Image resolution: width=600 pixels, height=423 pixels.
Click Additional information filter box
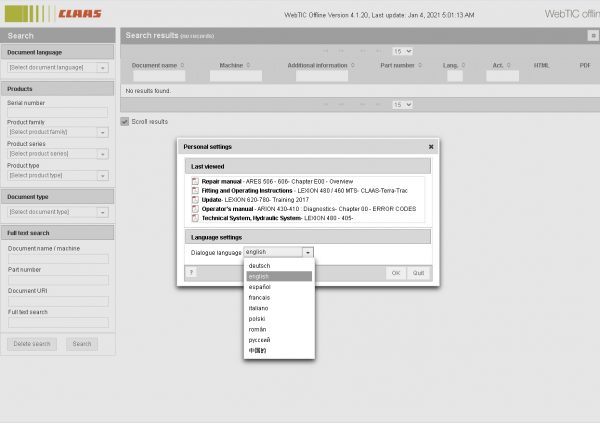322,76
